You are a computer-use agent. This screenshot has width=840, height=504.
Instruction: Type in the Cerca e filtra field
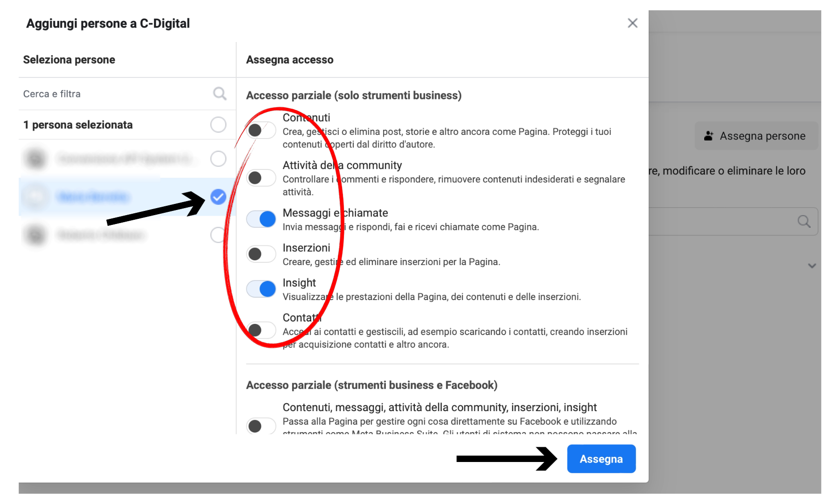tap(112, 94)
